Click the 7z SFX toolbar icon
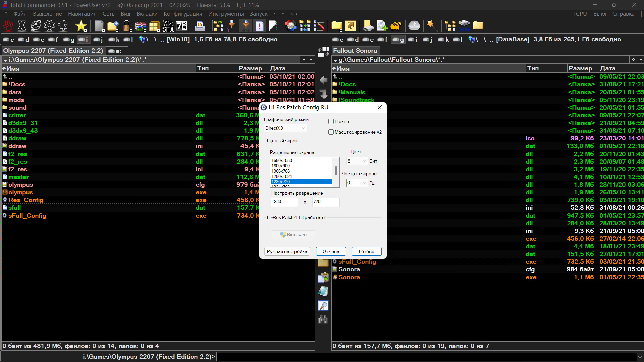644x362 pixels. point(168,26)
